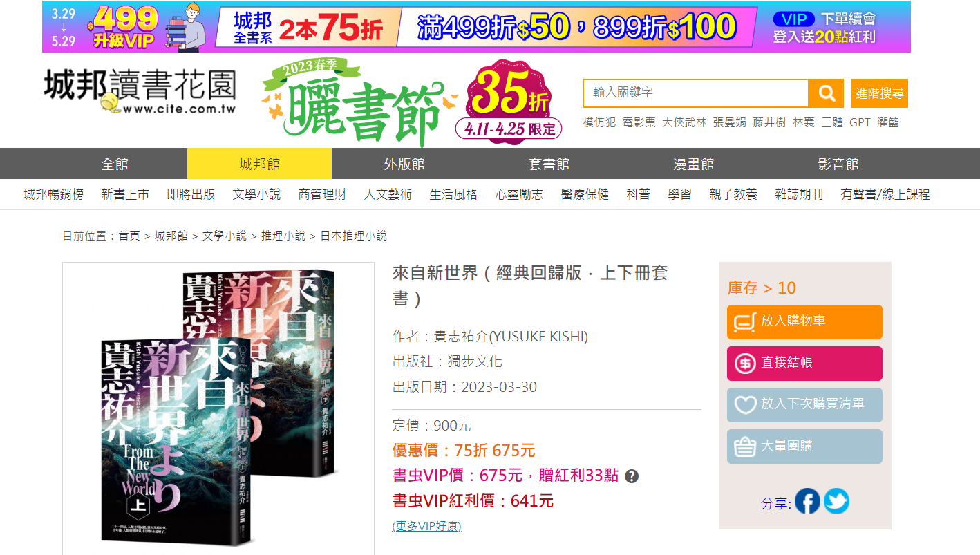Image resolution: width=980 pixels, height=555 pixels.
Task: Open the 文學小說 category menu
Action: pos(256,195)
